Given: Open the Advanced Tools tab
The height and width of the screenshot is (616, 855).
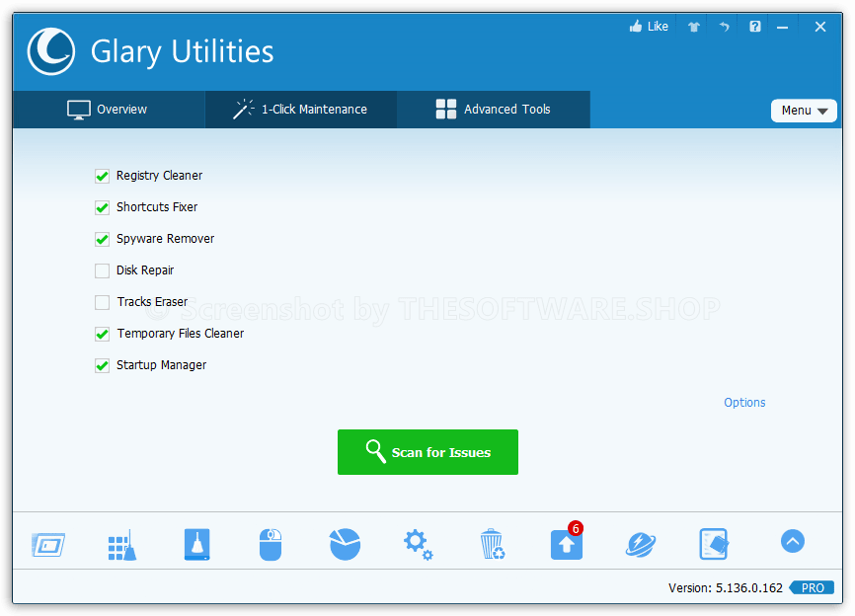Looking at the screenshot, I should 494,110.
